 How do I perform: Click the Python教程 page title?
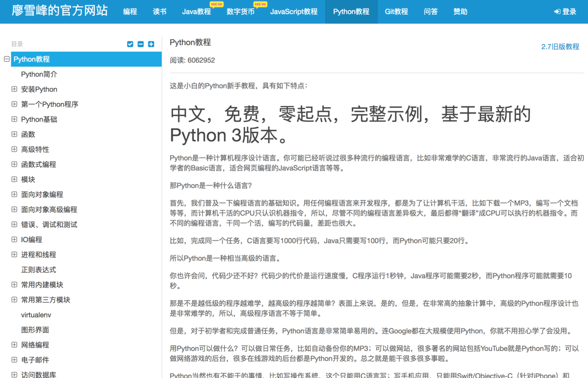pyautogui.click(x=190, y=42)
